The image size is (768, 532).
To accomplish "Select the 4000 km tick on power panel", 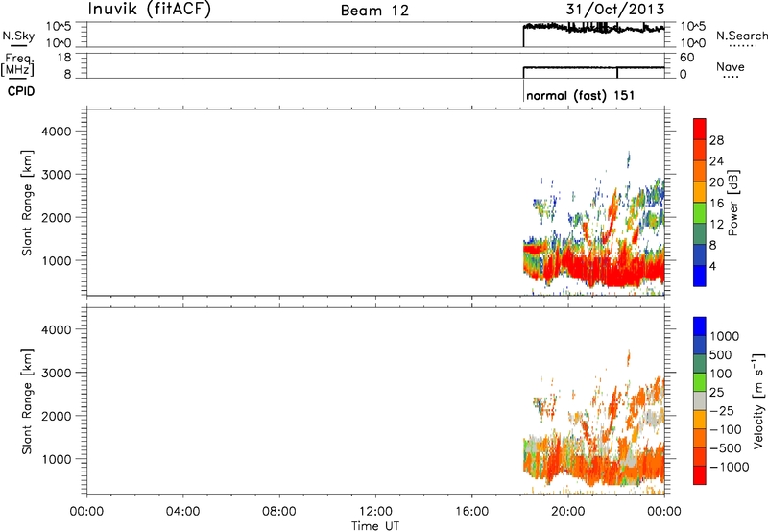I will tap(57, 132).
